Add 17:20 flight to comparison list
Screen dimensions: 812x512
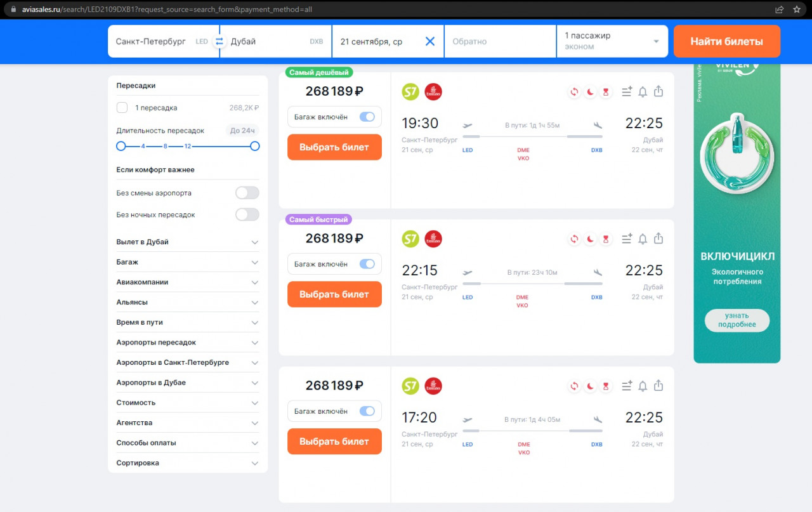(627, 386)
